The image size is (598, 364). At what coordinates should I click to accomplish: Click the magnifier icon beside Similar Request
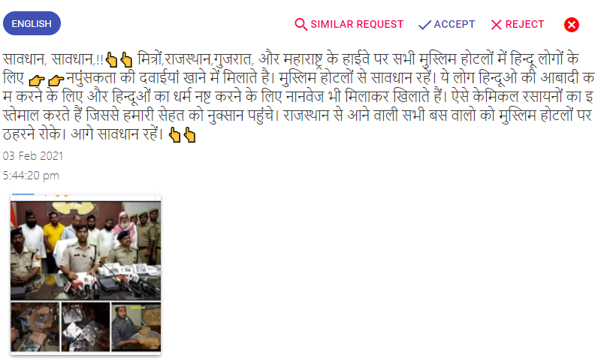click(301, 25)
